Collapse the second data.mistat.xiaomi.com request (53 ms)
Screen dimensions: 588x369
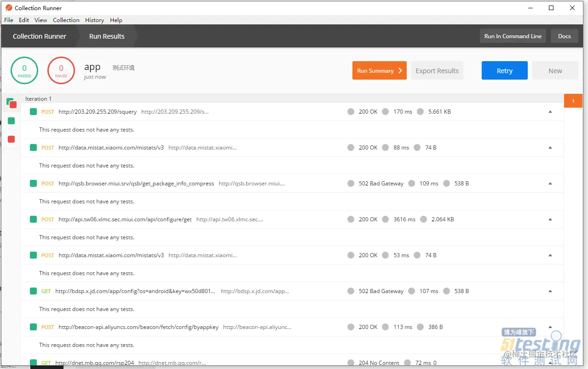click(x=550, y=255)
